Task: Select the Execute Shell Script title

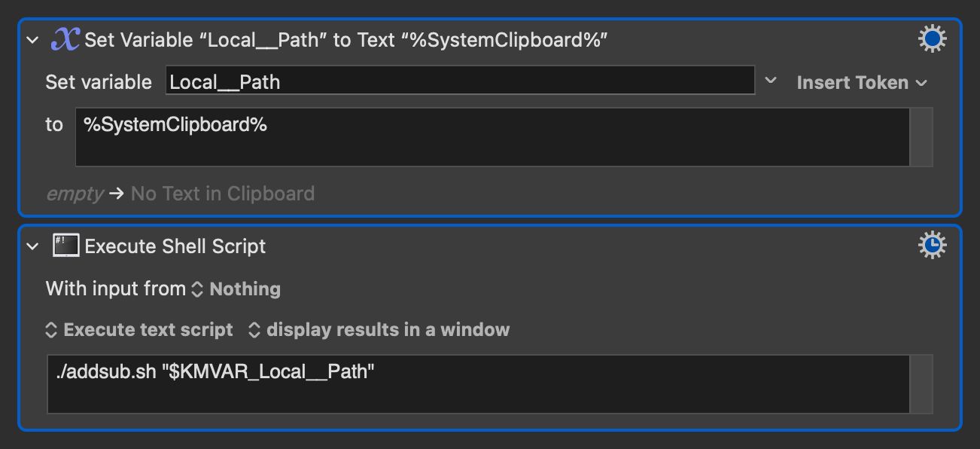Action: [175, 246]
